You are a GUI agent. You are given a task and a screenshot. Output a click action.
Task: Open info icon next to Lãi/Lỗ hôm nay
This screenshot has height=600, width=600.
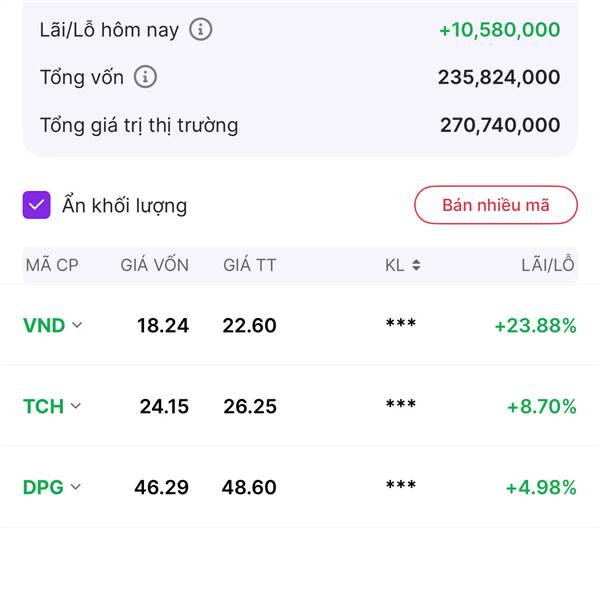pos(201,29)
